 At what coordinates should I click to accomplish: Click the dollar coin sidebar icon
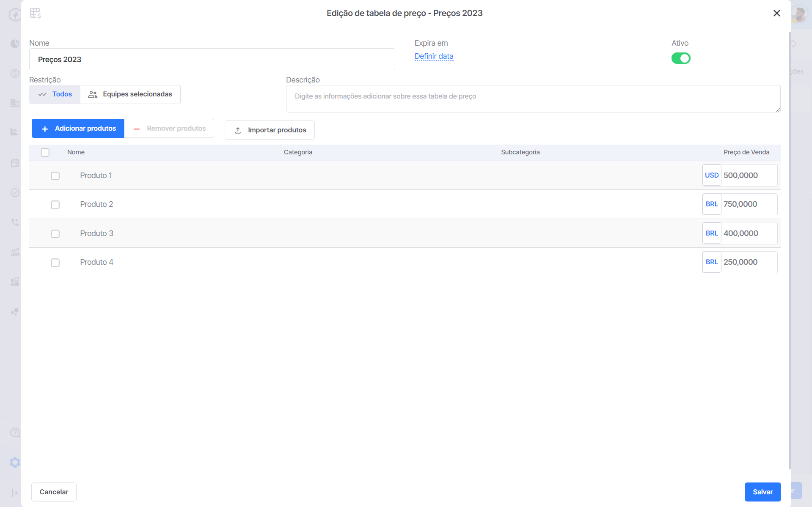pos(15,73)
